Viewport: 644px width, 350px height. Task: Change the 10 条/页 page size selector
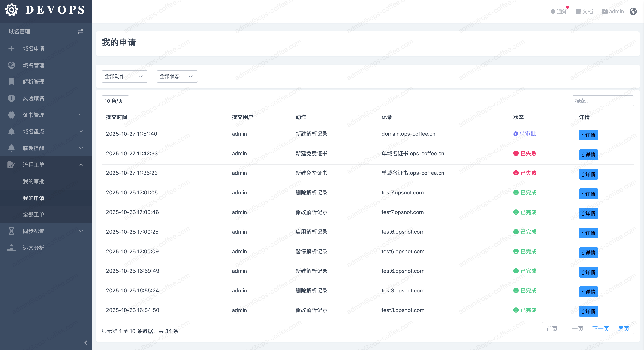115,101
